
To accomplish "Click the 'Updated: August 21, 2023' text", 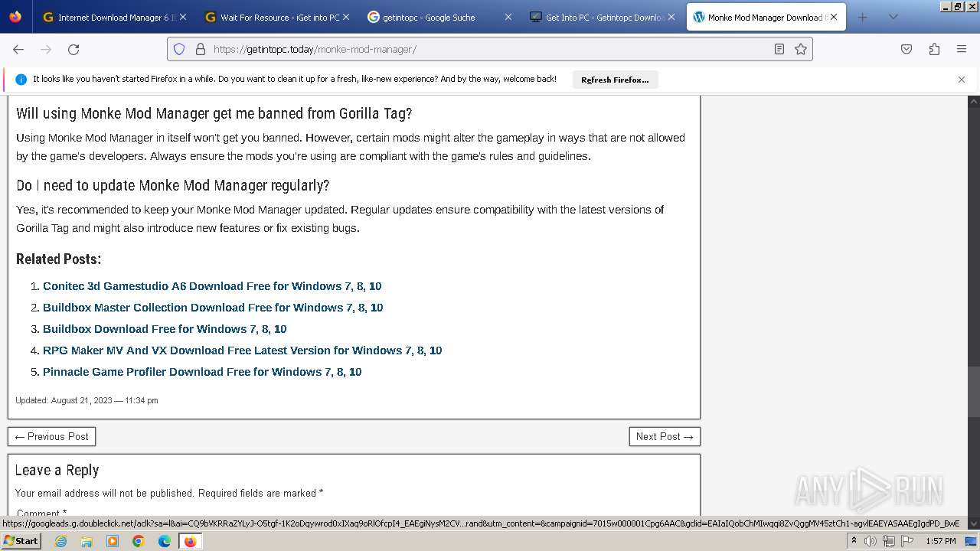I will point(87,400).
